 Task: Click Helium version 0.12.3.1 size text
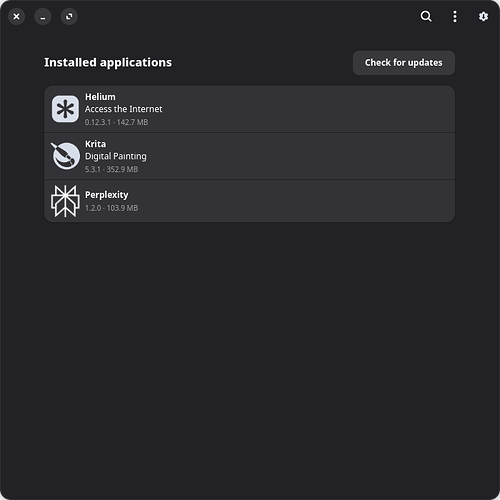tap(116, 122)
